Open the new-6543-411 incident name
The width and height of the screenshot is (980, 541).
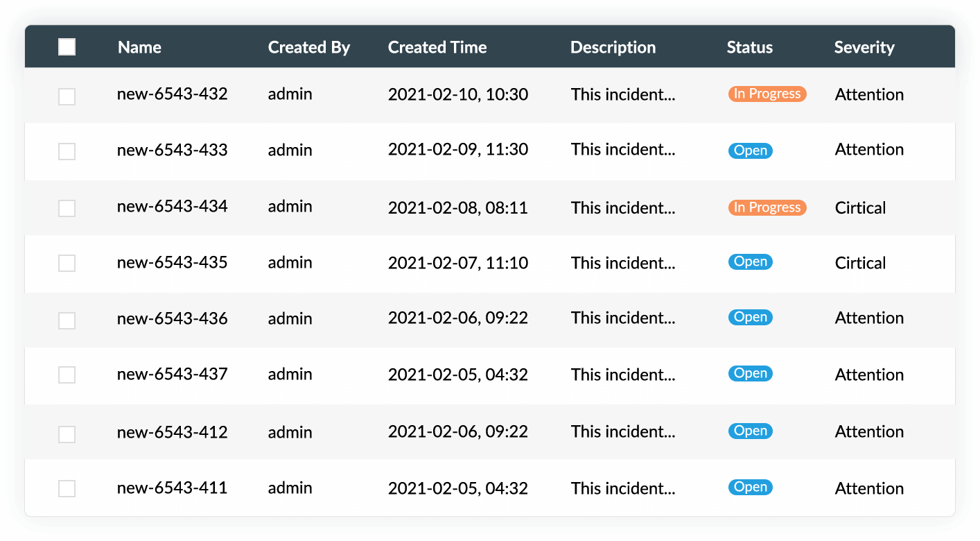pyautogui.click(x=172, y=488)
